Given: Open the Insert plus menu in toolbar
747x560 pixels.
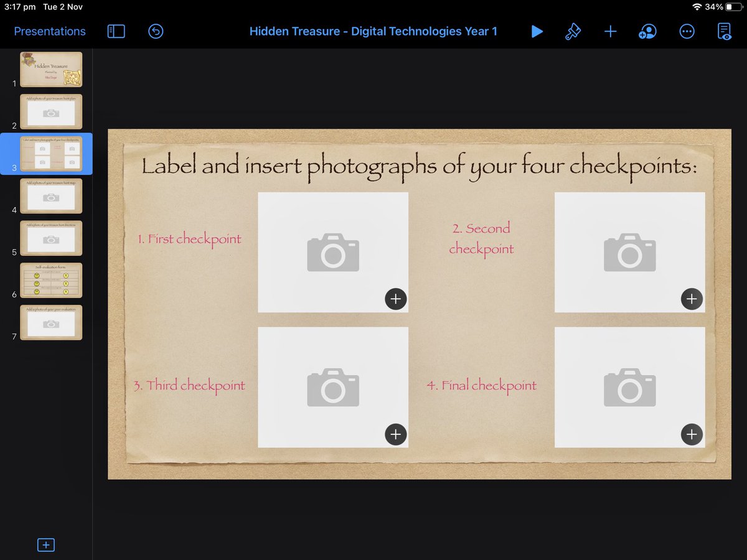Looking at the screenshot, I should tap(611, 31).
